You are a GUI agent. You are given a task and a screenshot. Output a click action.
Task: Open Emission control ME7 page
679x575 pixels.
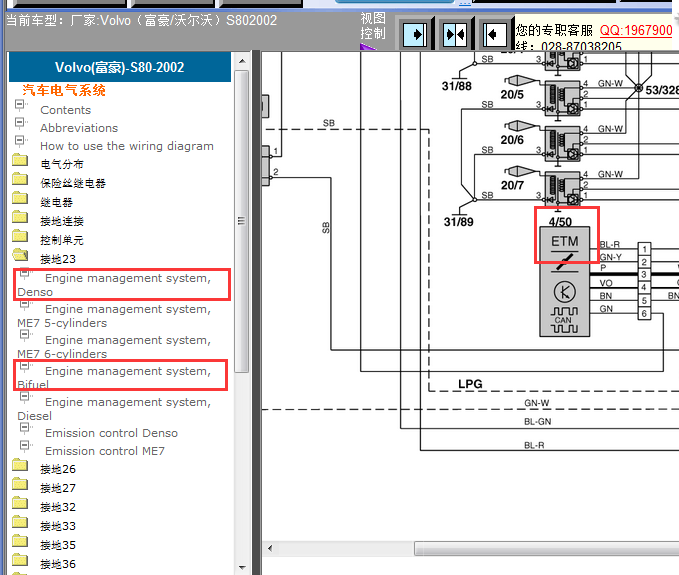(x=105, y=451)
